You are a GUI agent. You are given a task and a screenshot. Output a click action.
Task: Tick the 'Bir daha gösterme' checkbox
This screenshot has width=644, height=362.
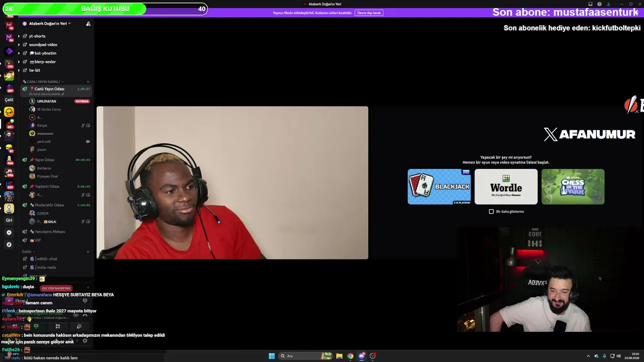(492, 212)
